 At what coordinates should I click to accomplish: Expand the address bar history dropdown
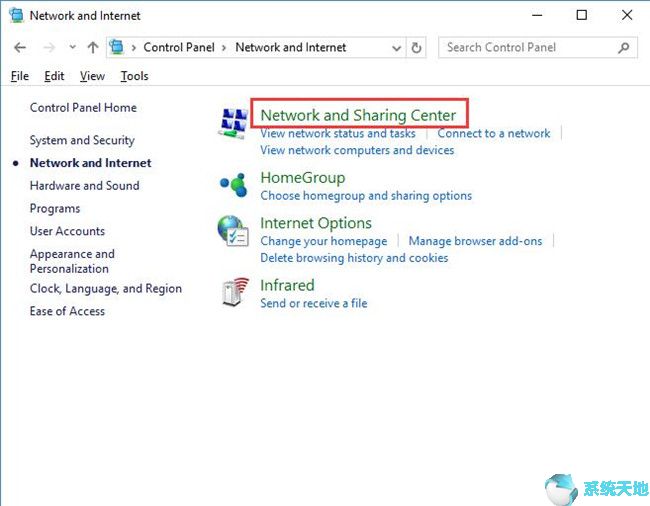pos(397,47)
